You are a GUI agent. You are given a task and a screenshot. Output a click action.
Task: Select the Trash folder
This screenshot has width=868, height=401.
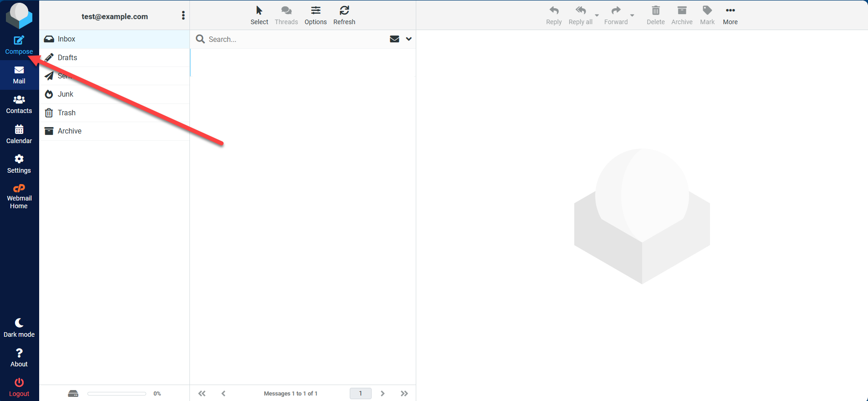[114, 113]
